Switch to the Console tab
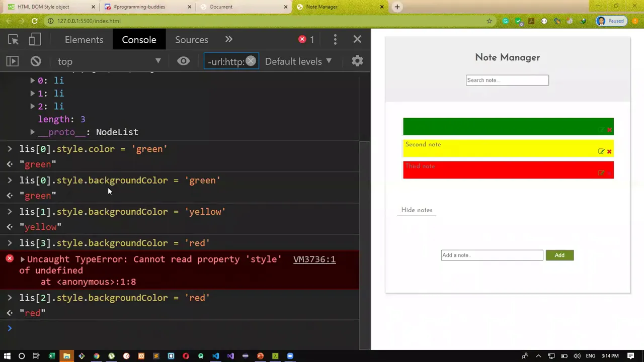This screenshot has width=644, height=362. 139,40
